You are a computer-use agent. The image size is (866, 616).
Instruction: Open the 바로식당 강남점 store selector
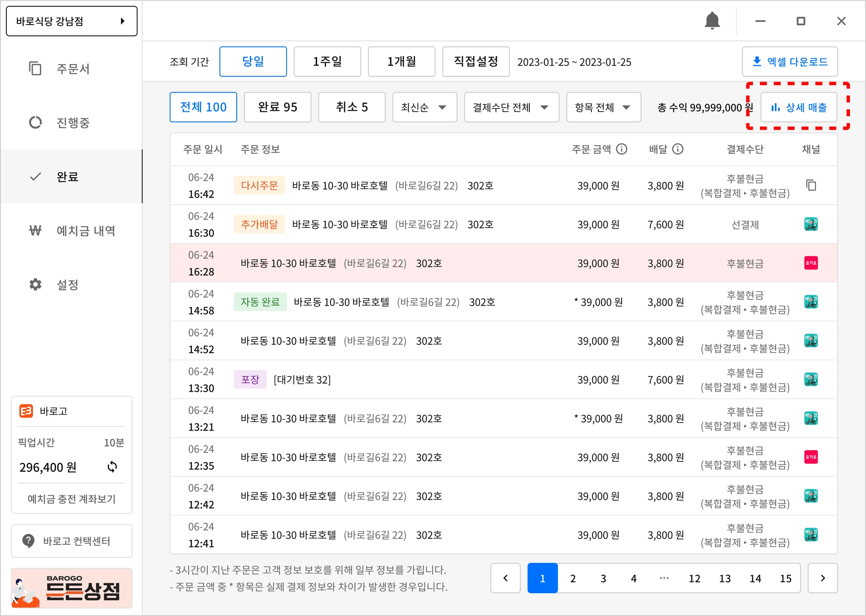pos(71,21)
